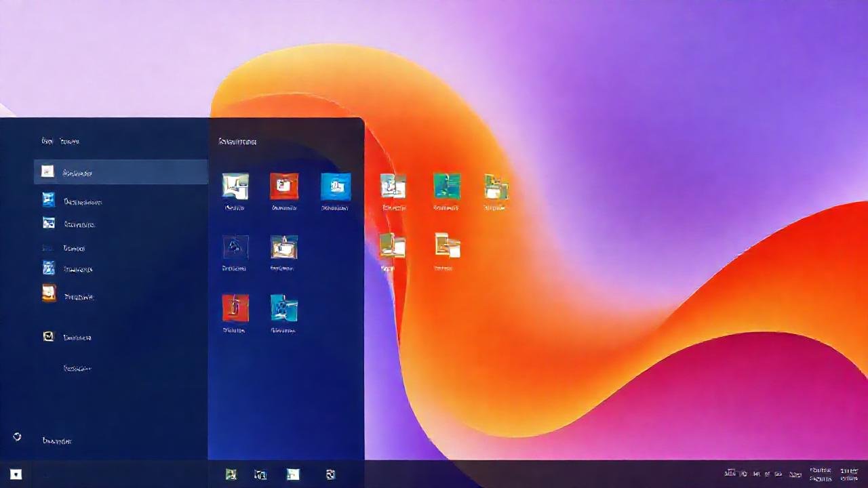Select the highlighted top app in the Start list
Image resolution: width=868 pixels, height=488 pixels.
click(x=121, y=171)
